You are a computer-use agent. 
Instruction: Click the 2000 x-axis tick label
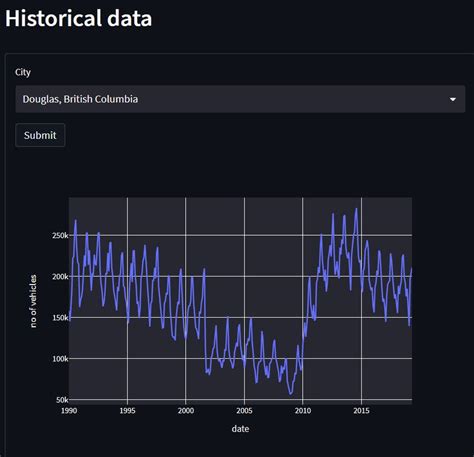[186, 411]
